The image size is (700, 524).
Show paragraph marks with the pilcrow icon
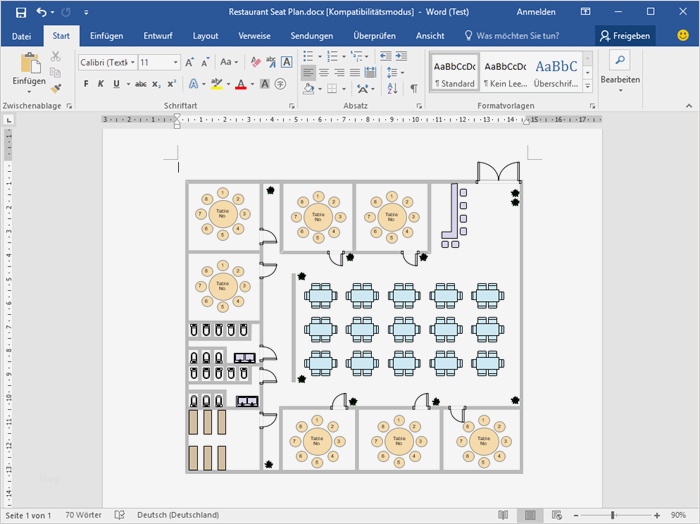coord(414,88)
